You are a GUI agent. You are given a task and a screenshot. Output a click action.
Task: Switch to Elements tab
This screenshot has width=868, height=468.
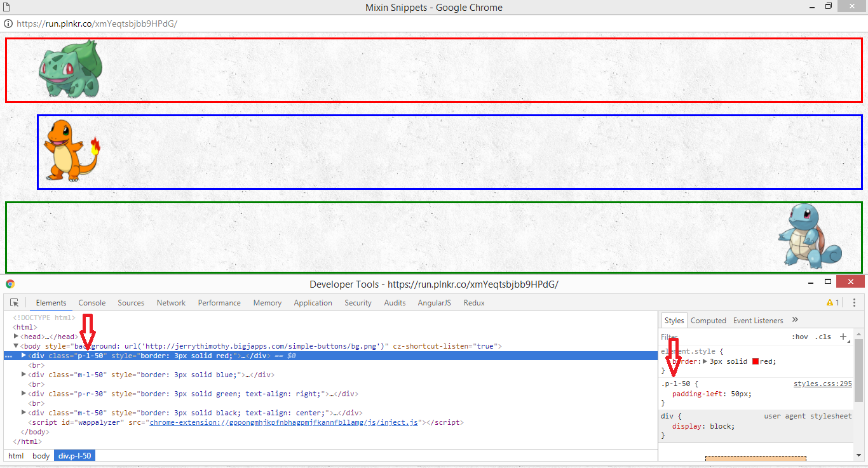51,303
